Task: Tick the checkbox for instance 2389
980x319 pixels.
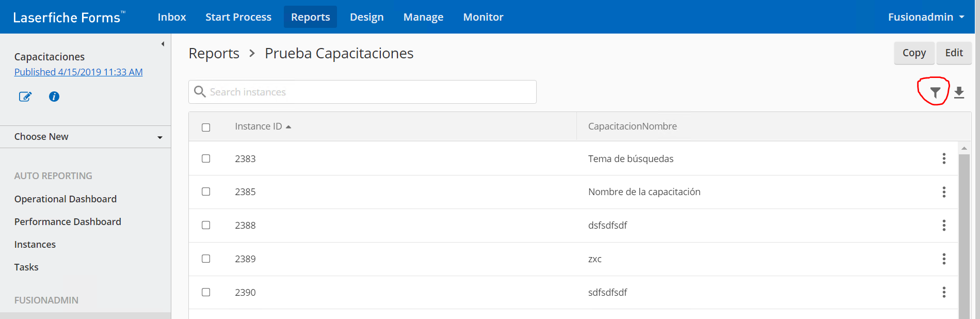Action: tap(206, 259)
